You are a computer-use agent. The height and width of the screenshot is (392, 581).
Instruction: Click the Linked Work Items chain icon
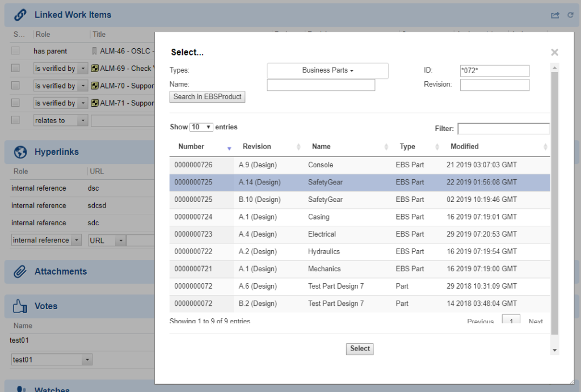(20, 15)
